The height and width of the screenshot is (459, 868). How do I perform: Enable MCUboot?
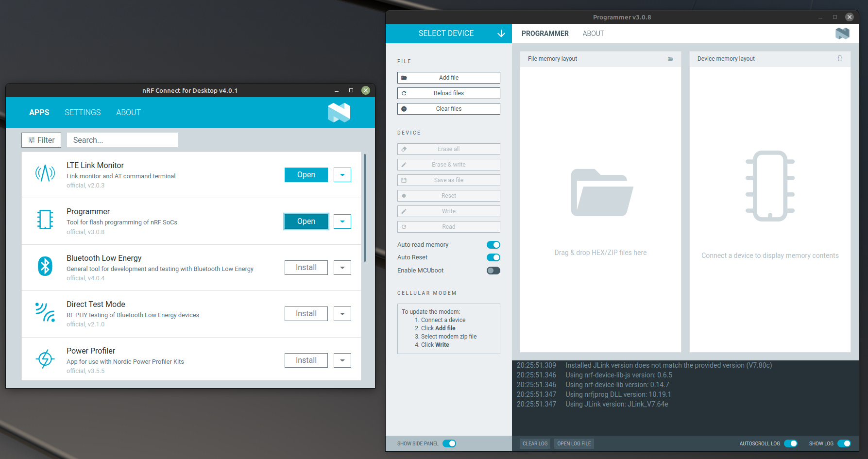point(493,271)
